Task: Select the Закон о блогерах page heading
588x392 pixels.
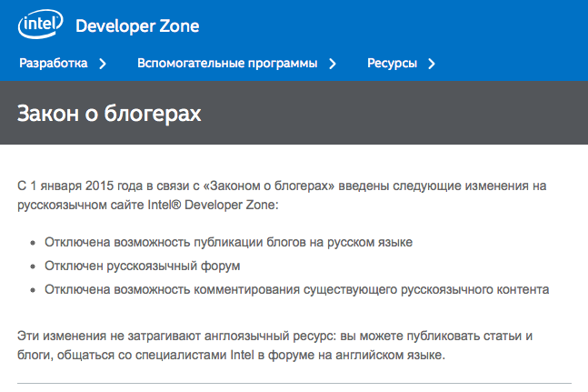Action: point(109,114)
